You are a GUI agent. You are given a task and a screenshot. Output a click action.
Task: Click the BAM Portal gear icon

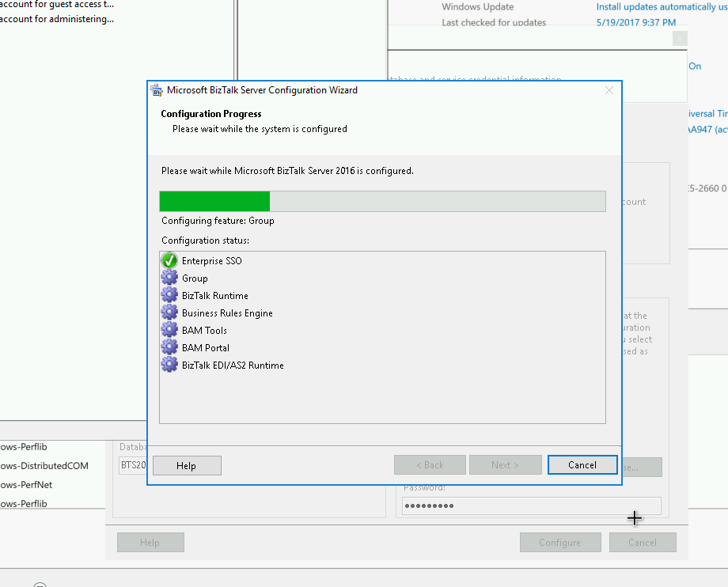(169, 347)
